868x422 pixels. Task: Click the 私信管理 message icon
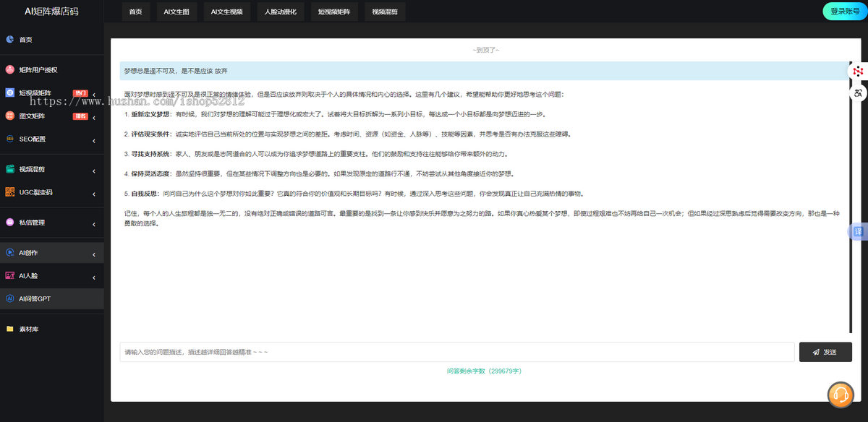(10, 223)
